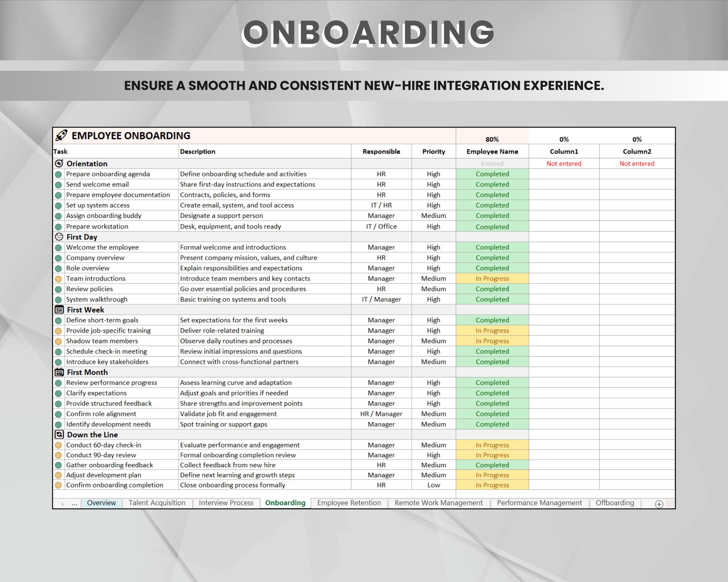This screenshot has width=728, height=582.
Task: Click orange status dot for Provide job-specific training
Action: coord(58,331)
